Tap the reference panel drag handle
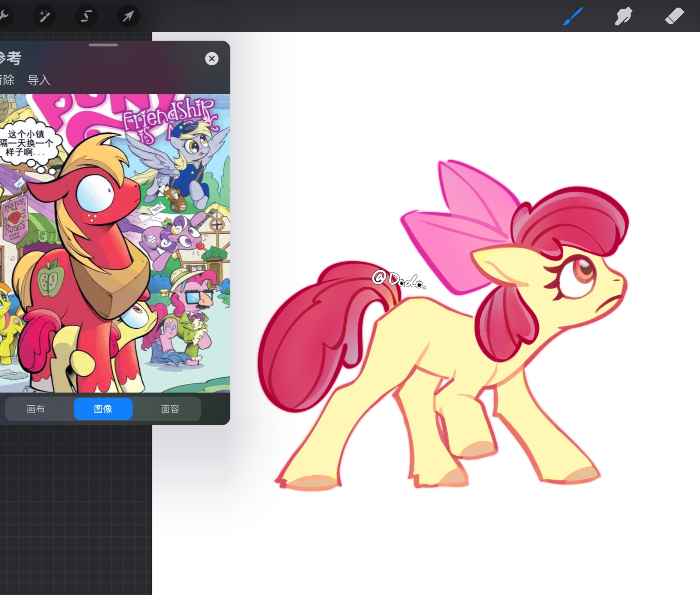Image resolution: width=700 pixels, height=595 pixels. [x=103, y=45]
